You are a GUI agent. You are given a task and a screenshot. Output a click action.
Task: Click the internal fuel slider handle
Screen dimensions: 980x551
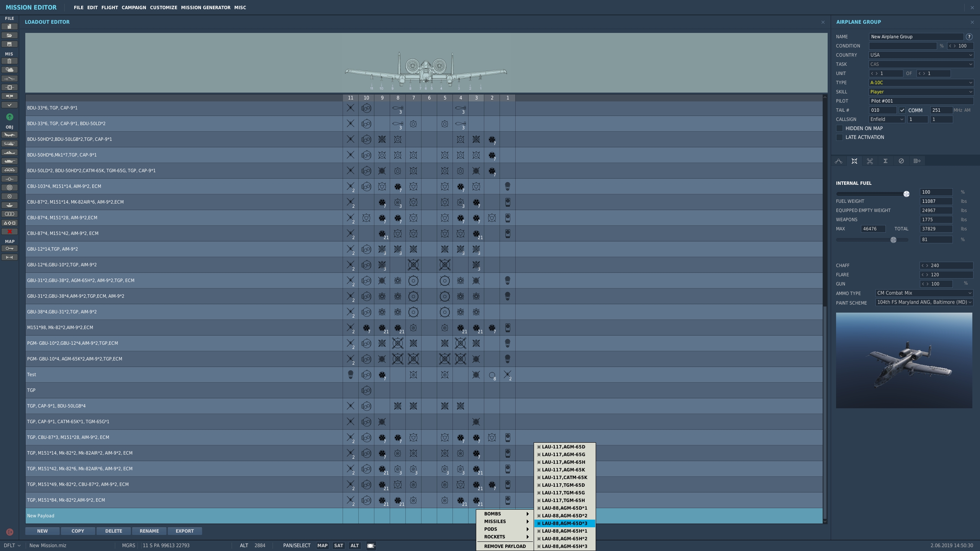coord(906,194)
